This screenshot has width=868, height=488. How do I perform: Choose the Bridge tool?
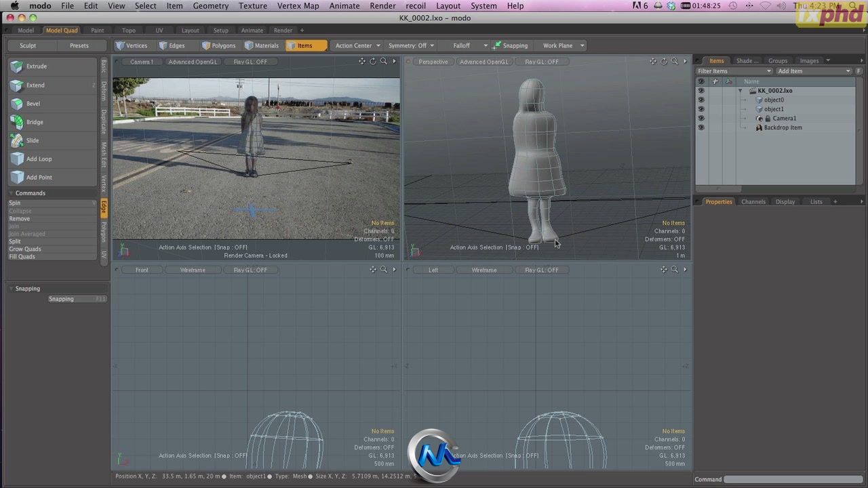[52, 122]
